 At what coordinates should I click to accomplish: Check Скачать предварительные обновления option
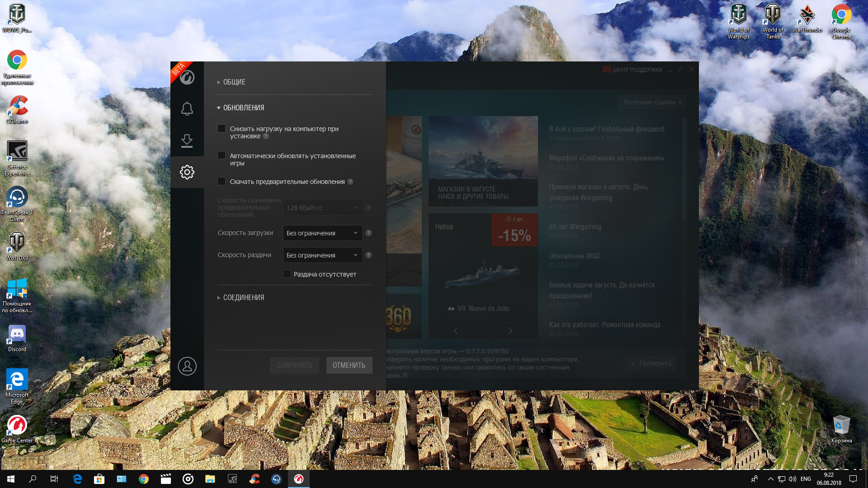click(222, 182)
